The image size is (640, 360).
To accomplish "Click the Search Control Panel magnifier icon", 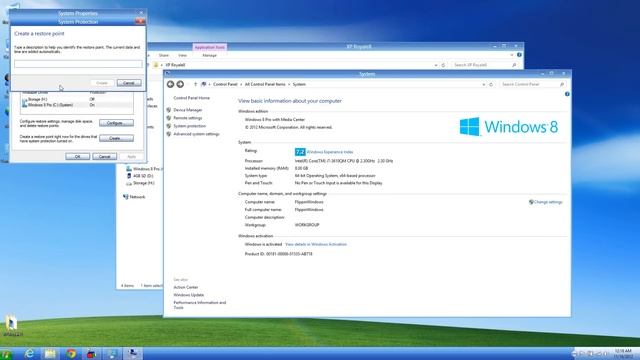I will pyautogui.click(x=562, y=84).
